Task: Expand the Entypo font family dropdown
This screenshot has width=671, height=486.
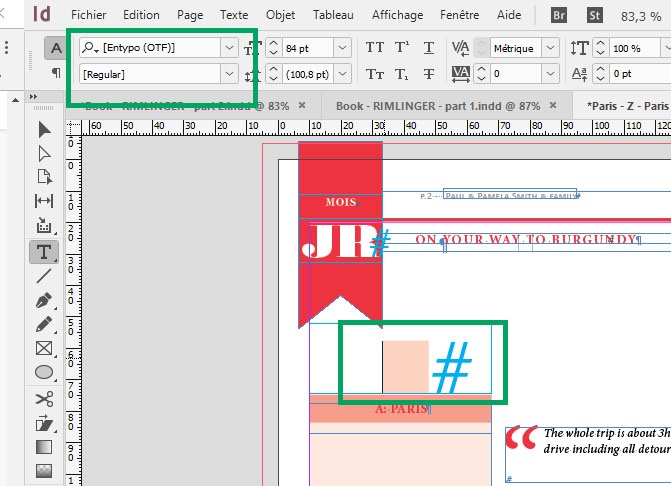Action: pyautogui.click(x=229, y=48)
